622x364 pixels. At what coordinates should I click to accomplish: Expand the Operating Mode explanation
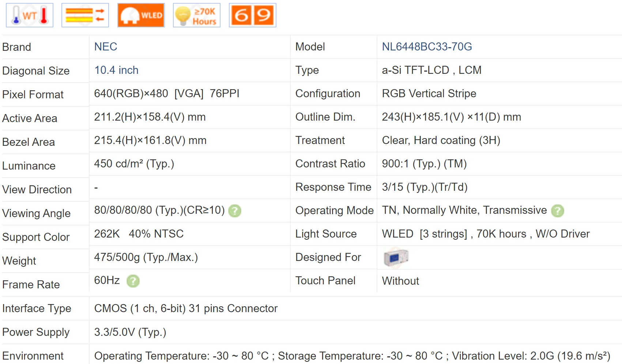tap(557, 211)
